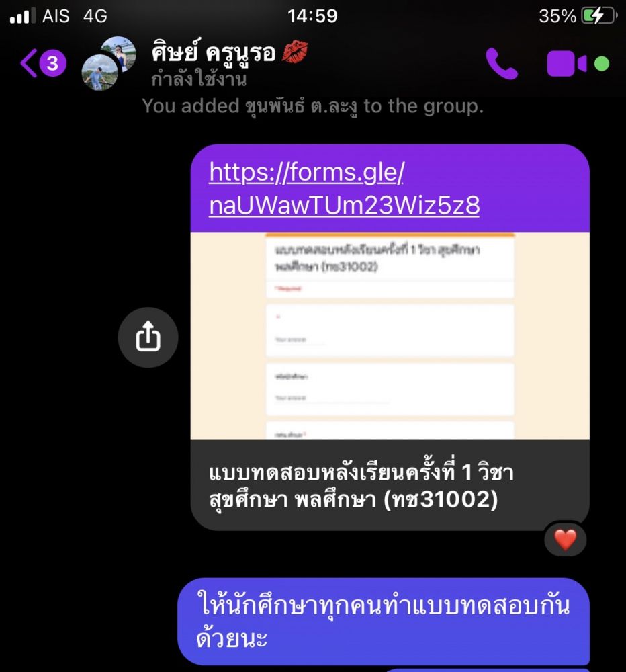Tap the back arrow chevron
Viewport: 626px width, 672px height.
(28, 63)
